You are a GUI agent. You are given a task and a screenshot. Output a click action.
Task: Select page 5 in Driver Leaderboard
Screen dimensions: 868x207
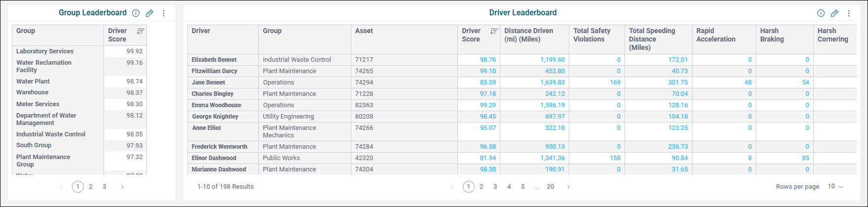tap(523, 187)
